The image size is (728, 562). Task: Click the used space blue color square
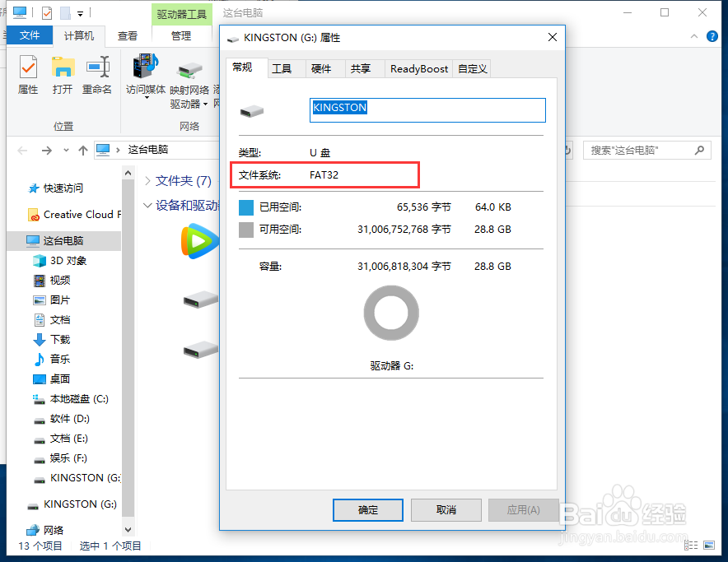tap(246, 207)
